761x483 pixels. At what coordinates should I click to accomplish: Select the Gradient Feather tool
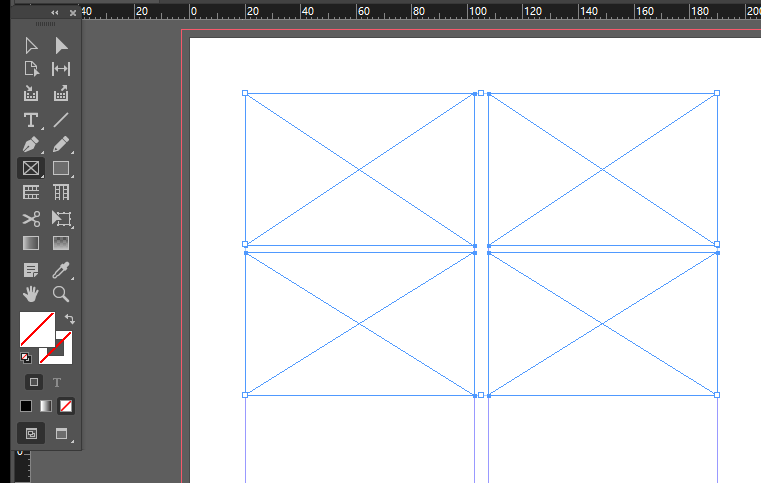(61, 243)
